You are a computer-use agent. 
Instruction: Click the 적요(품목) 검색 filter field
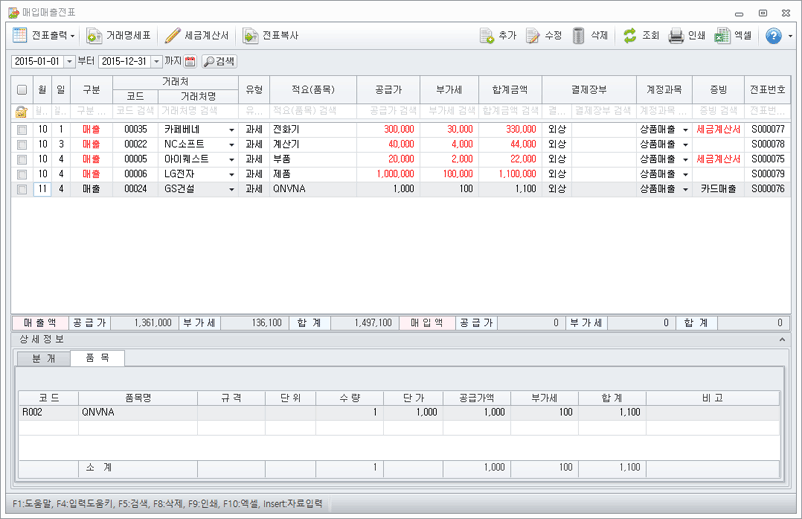click(x=312, y=110)
